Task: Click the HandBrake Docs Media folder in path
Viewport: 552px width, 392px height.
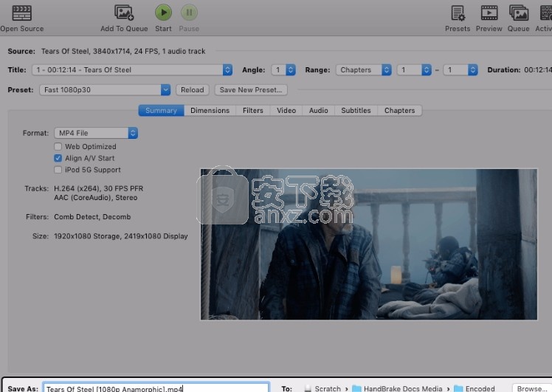Action: [397, 388]
